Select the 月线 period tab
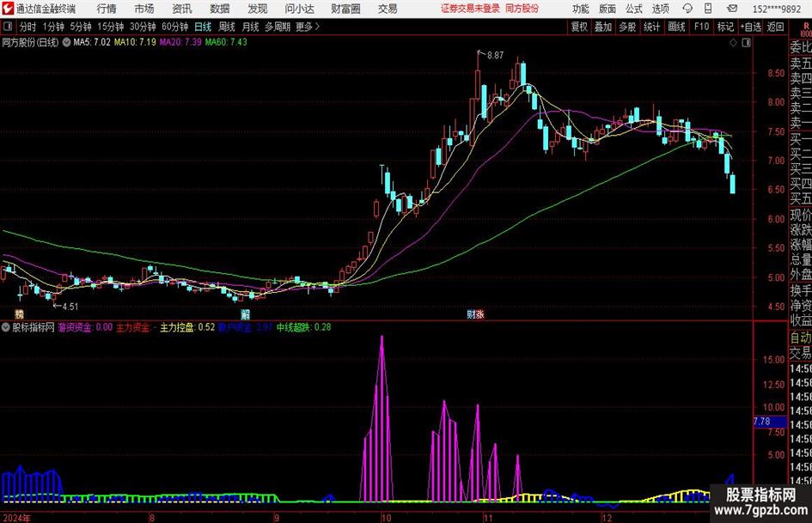 [251, 27]
